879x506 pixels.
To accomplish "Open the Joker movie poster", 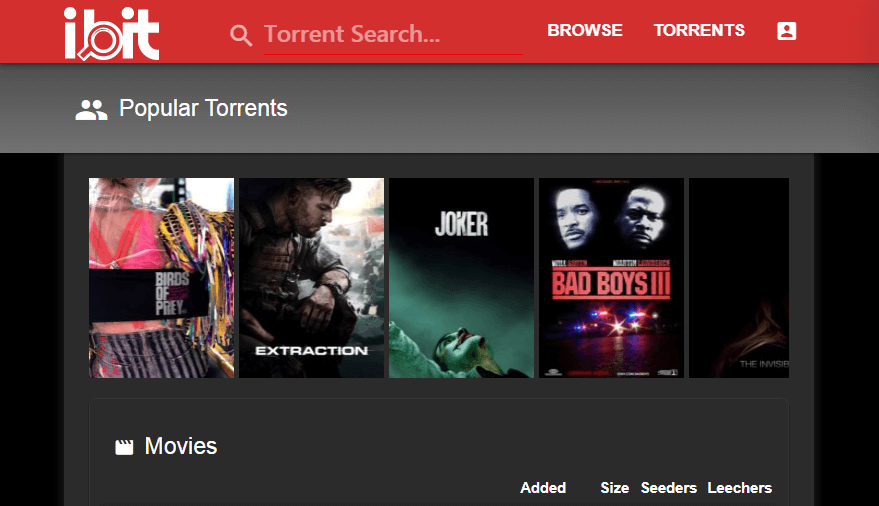I will [461, 278].
